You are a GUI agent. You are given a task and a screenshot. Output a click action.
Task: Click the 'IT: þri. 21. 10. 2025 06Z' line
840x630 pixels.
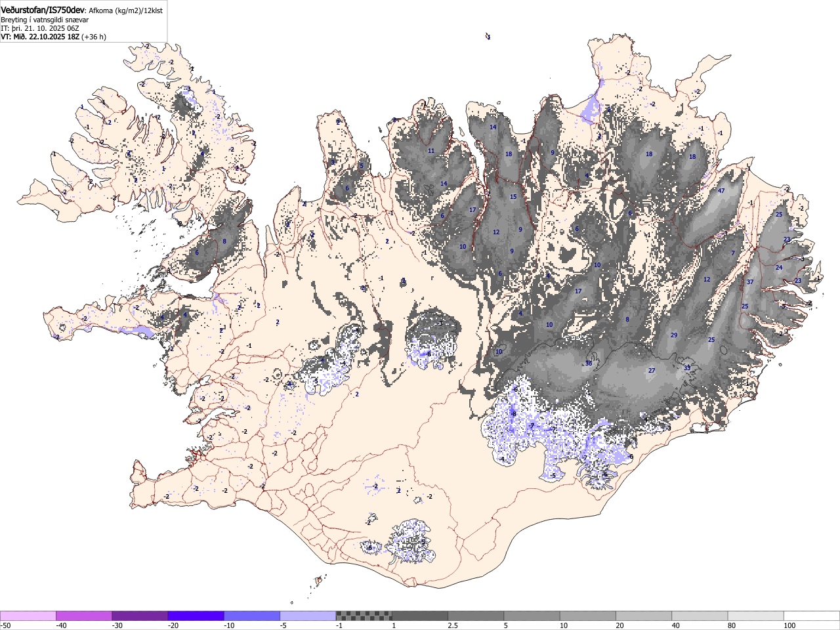tap(39, 28)
